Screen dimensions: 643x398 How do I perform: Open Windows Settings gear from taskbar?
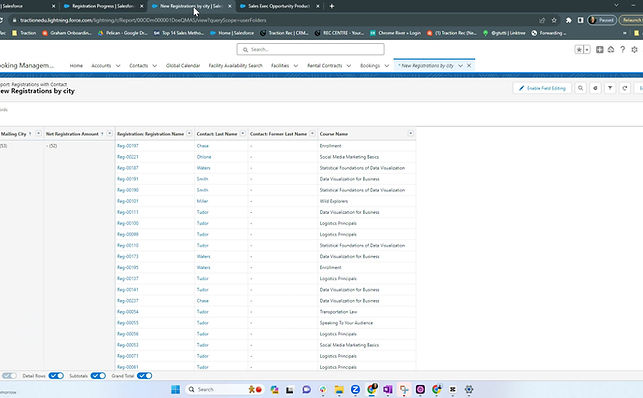point(469,389)
